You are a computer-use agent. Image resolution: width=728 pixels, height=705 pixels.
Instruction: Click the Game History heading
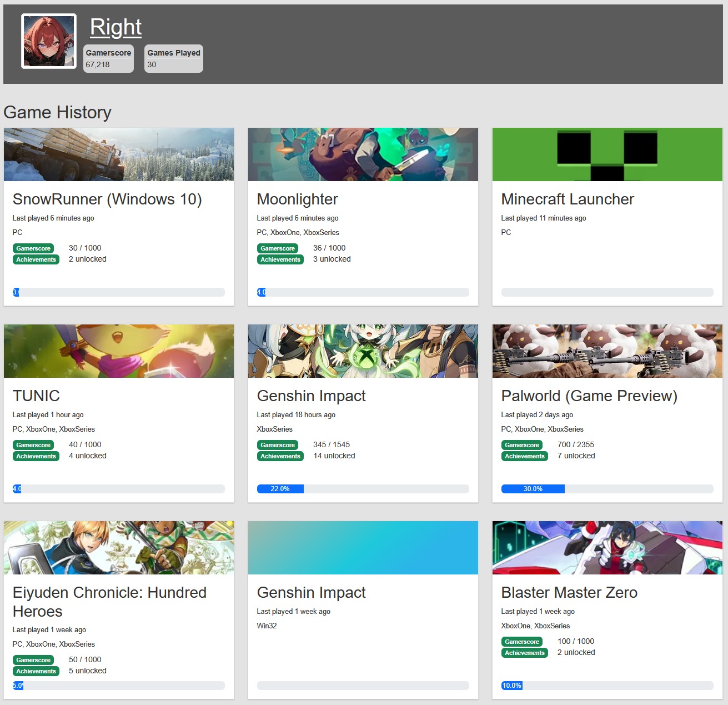pos(57,112)
